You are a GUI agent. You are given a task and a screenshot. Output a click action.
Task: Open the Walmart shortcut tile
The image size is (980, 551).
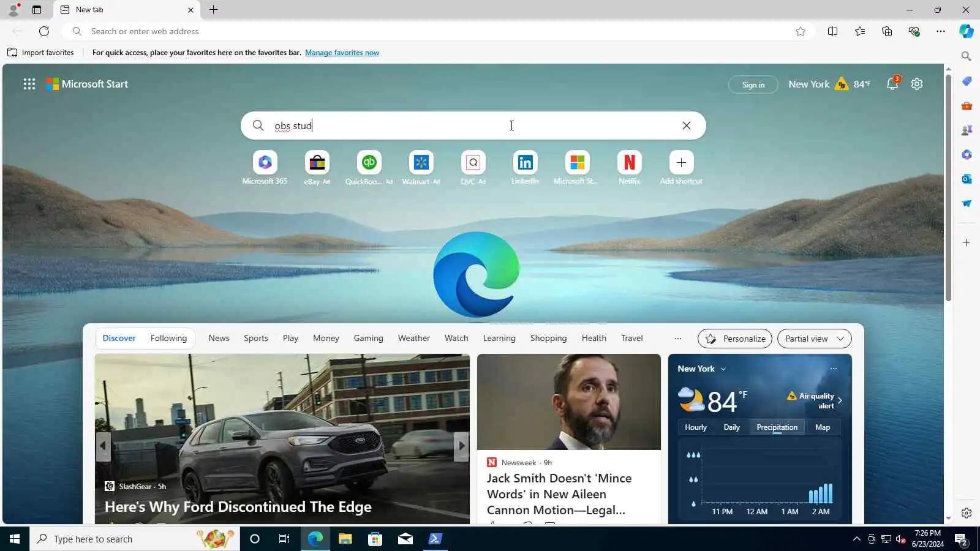[421, 162]
